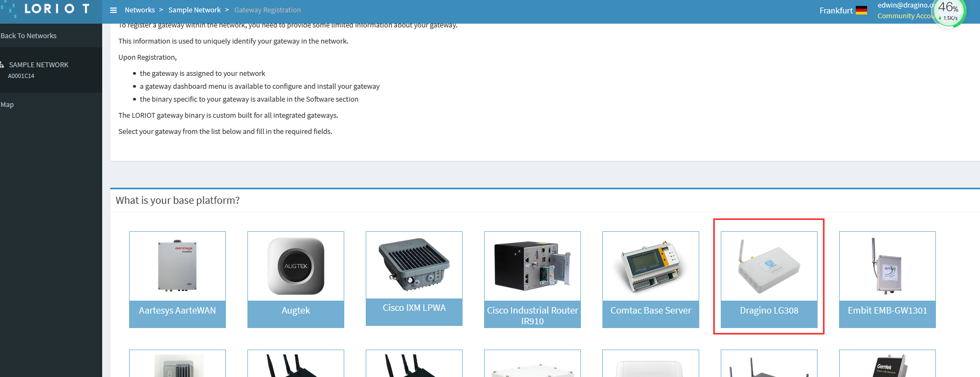
Task: Select Dragino LG308 gateway image
Action: coord(769,266)
